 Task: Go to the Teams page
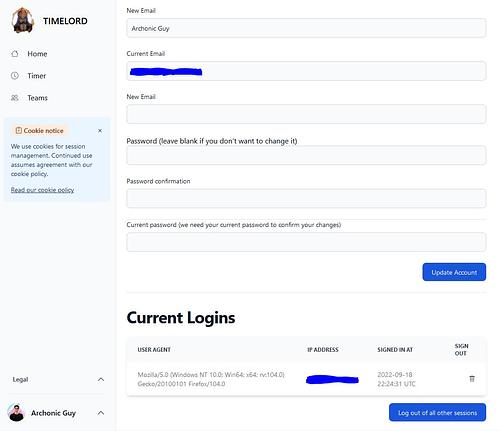point(37,98)
